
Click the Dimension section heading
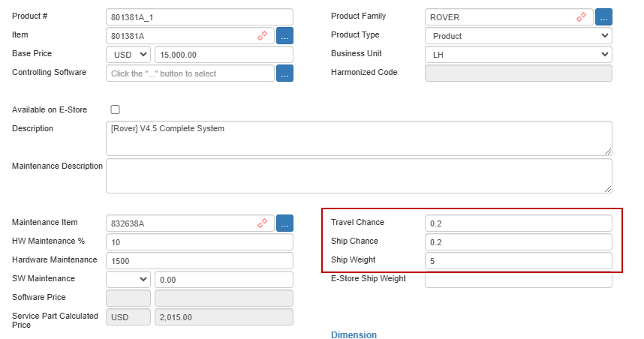click(x=354, y=335)
